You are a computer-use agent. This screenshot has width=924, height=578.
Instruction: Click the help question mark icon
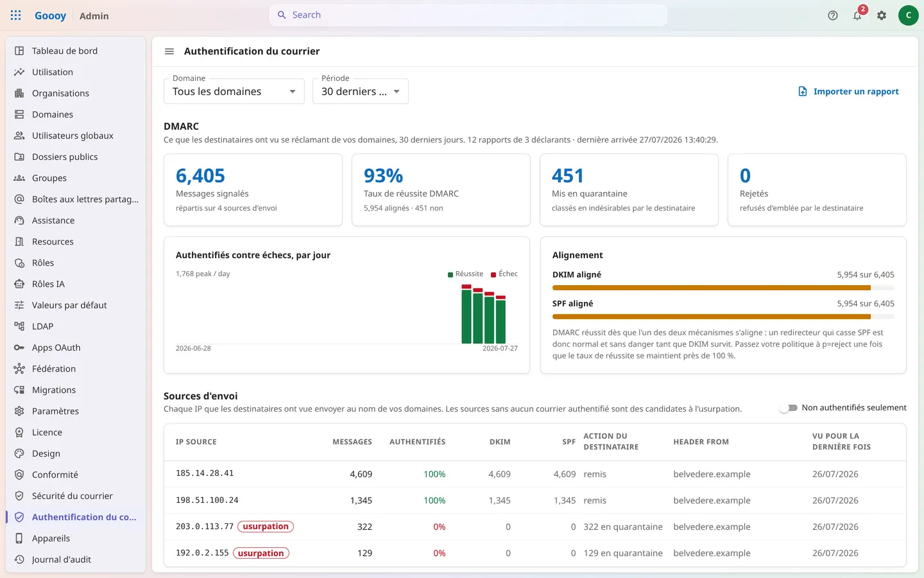point(833,15)
